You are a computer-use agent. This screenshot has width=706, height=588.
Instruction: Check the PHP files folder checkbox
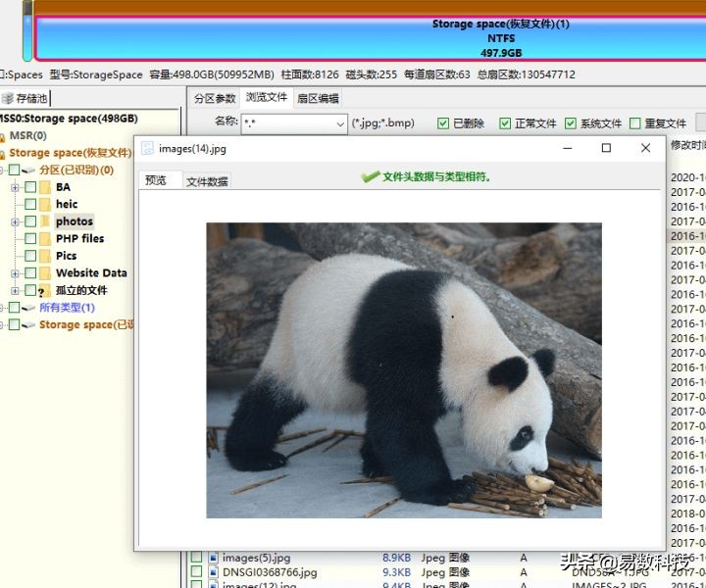tap(30, 238)
